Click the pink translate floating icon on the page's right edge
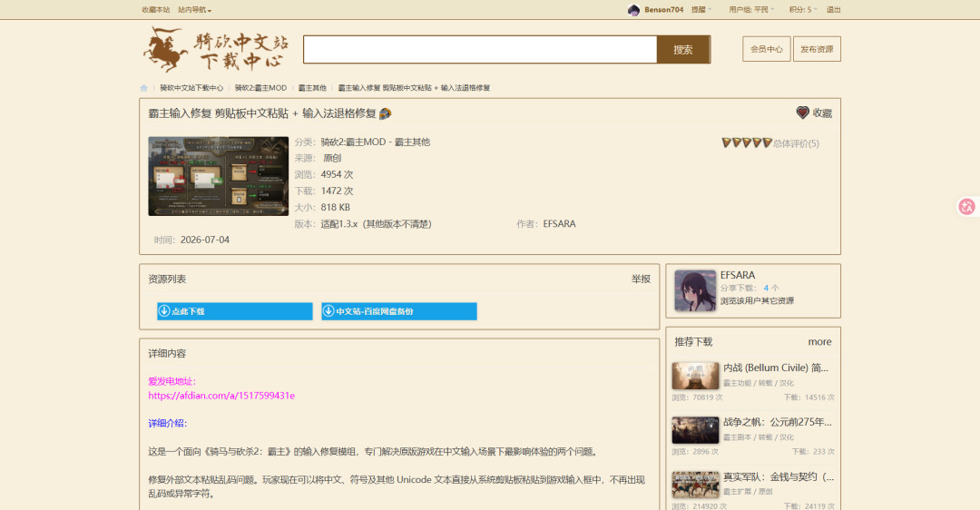 pos(967,207)
